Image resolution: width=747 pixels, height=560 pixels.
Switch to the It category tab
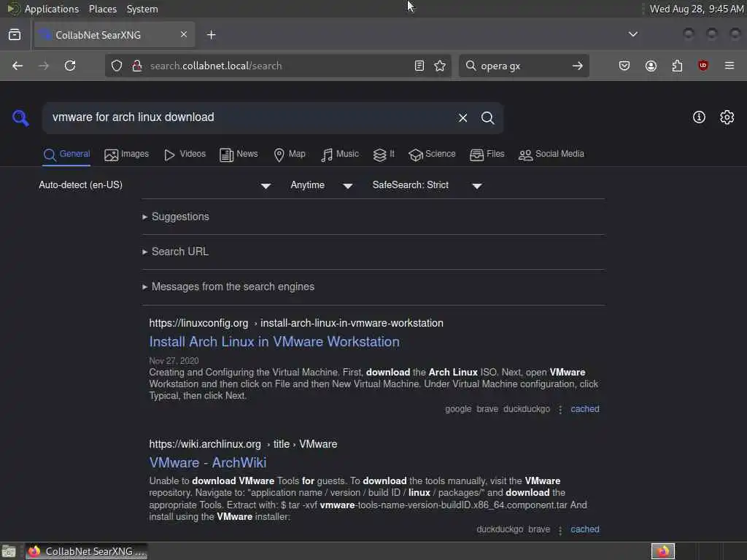tap(384, 155)
